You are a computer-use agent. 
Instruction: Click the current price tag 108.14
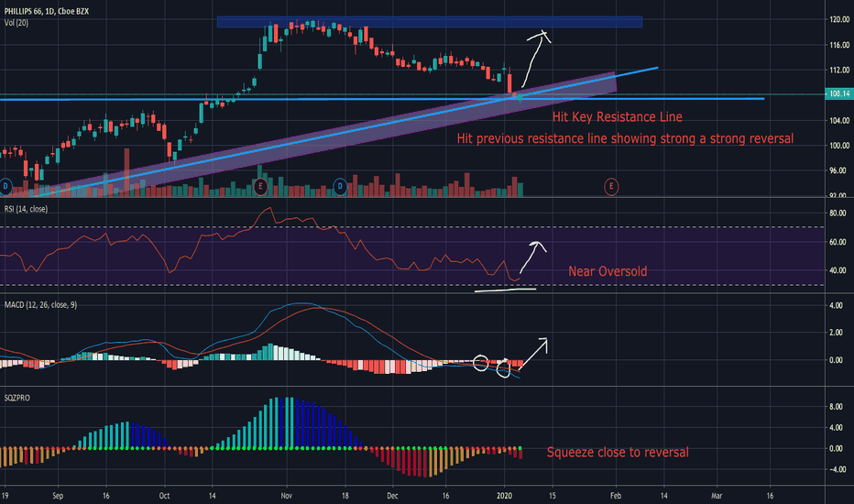(838, 93)
